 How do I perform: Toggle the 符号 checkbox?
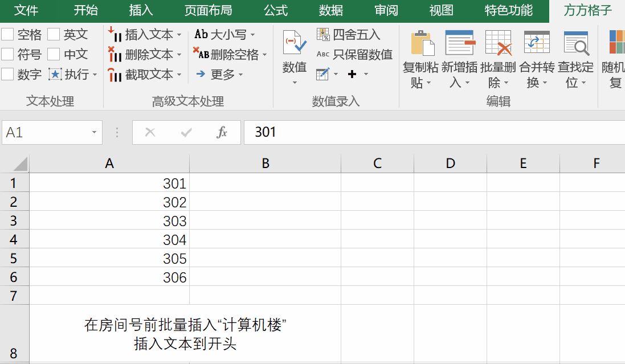click(x=7, y=54)
